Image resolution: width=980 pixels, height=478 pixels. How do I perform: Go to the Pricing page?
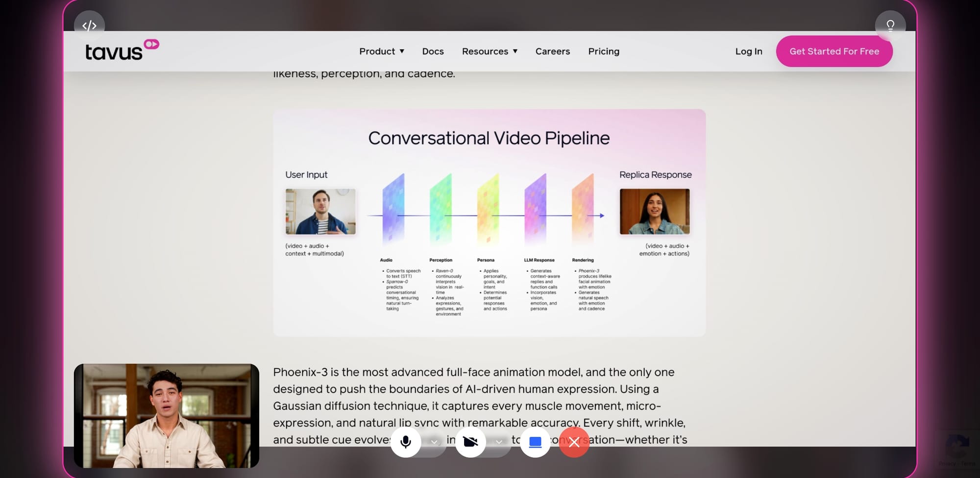tap(604, 51)
